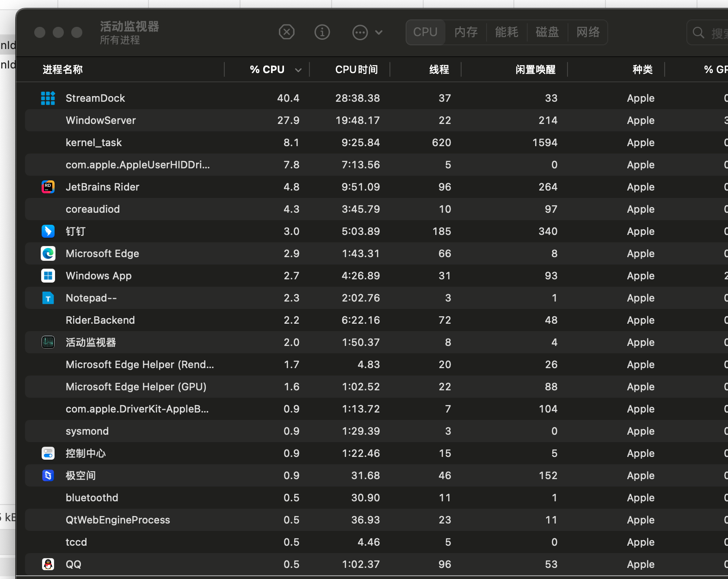
Task: Click kernel_task's idle wake-ups value 1594
Action: point(545,142)
